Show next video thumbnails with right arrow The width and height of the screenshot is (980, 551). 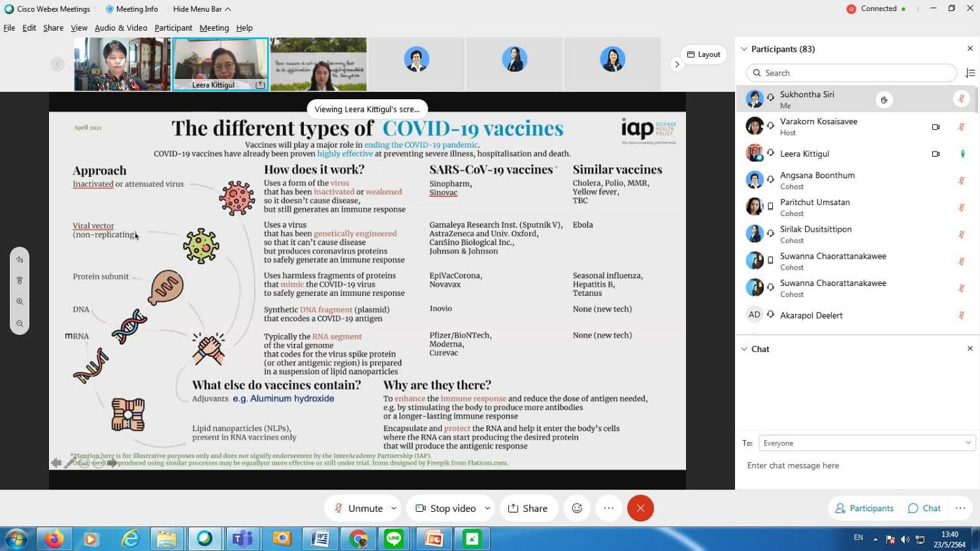(677, 64)
